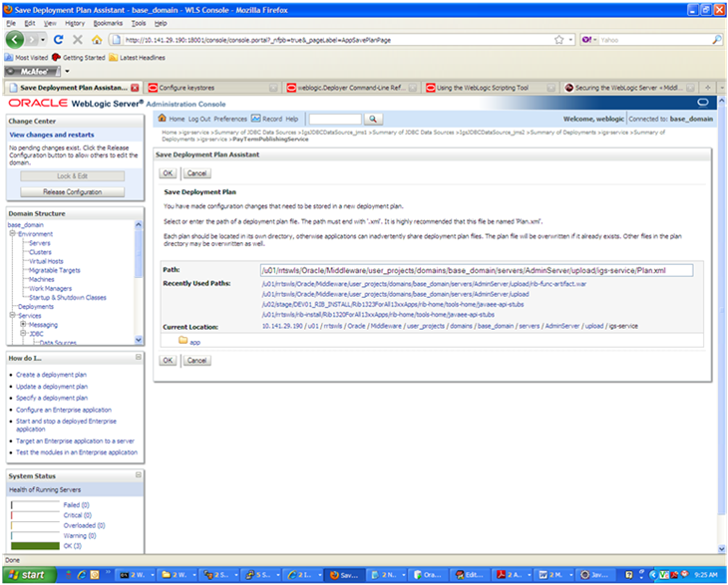Minimize the How do I panel
Image resolution: width=728 pixels, height=585 pixels.
[x=139, y=357]
